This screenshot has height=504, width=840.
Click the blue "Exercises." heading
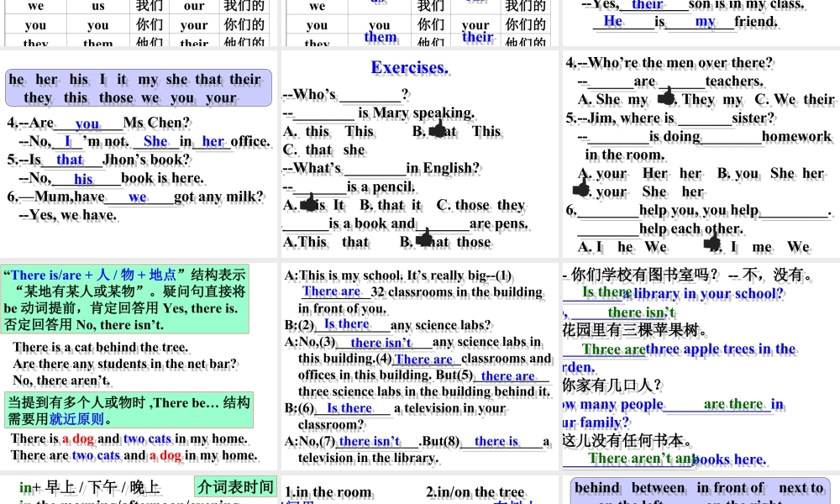pos(409,66)
